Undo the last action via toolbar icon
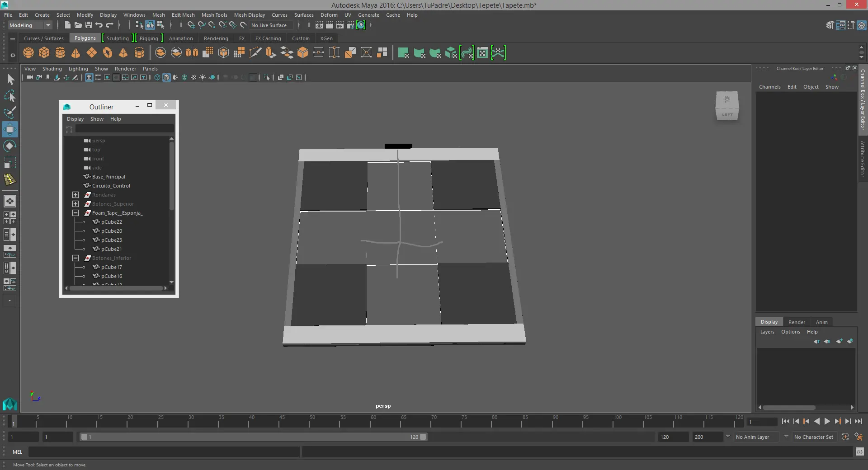The width and height of the screenshot is (868, 470). tap(99, 25)
